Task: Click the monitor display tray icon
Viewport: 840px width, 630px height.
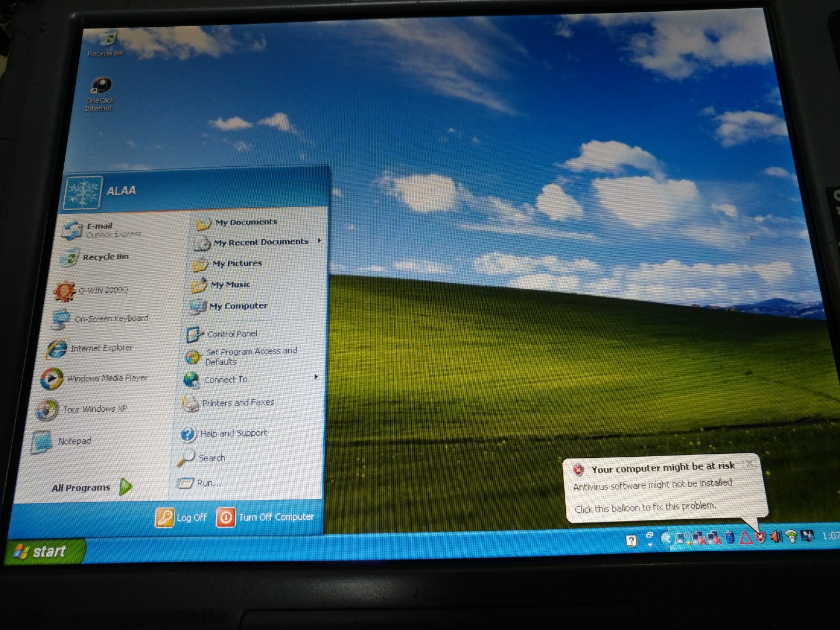Action: [x=807, y=535]
